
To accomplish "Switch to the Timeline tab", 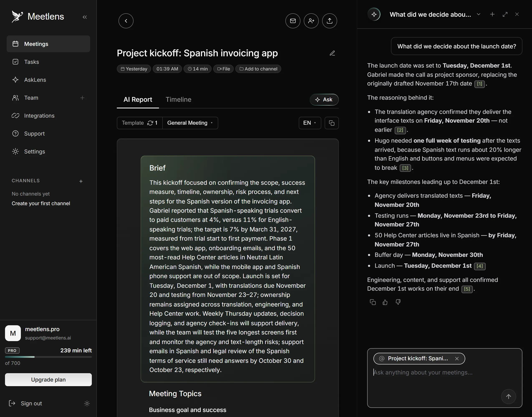I will click(x=178, y=100).
